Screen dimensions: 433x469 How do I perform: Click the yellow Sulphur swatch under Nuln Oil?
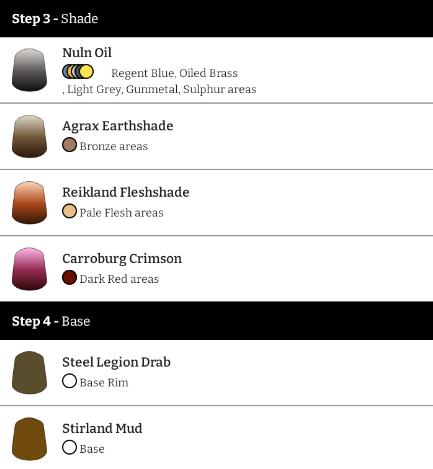point(86,72)
